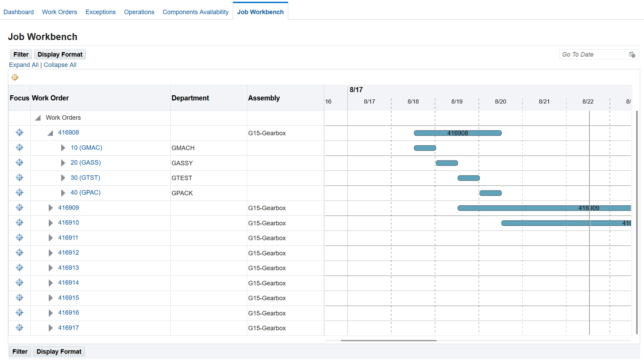The height and width of the screenshot is (362, 644).
Task: Focus on work order 416913 row
Action: point(20,267)
